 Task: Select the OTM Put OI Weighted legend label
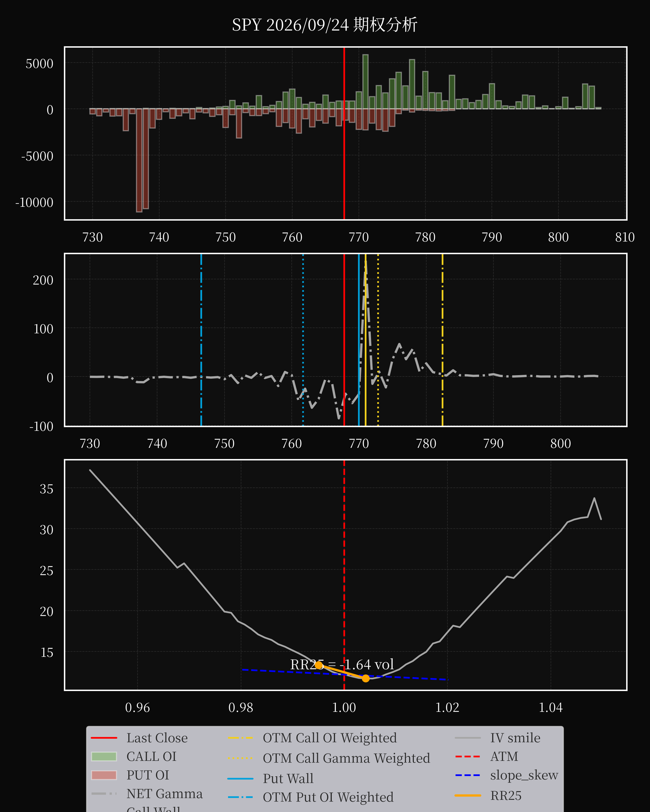coord(328,797)
